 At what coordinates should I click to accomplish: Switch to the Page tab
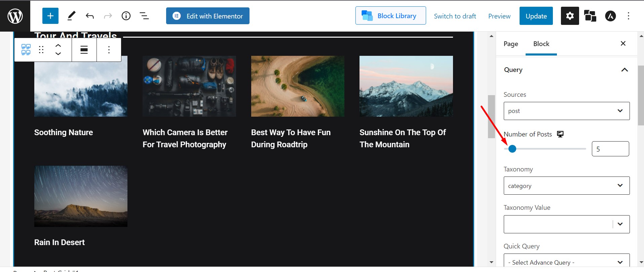pos(510,44)
